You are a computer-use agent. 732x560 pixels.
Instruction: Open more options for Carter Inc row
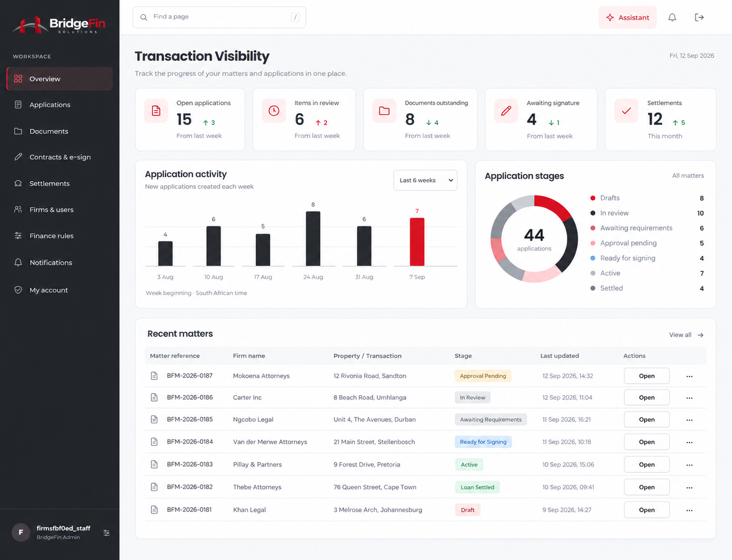pos(690,398)
